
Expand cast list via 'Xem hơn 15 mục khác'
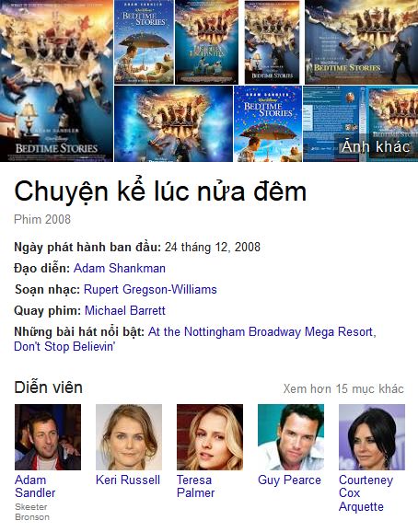[343, 388]
